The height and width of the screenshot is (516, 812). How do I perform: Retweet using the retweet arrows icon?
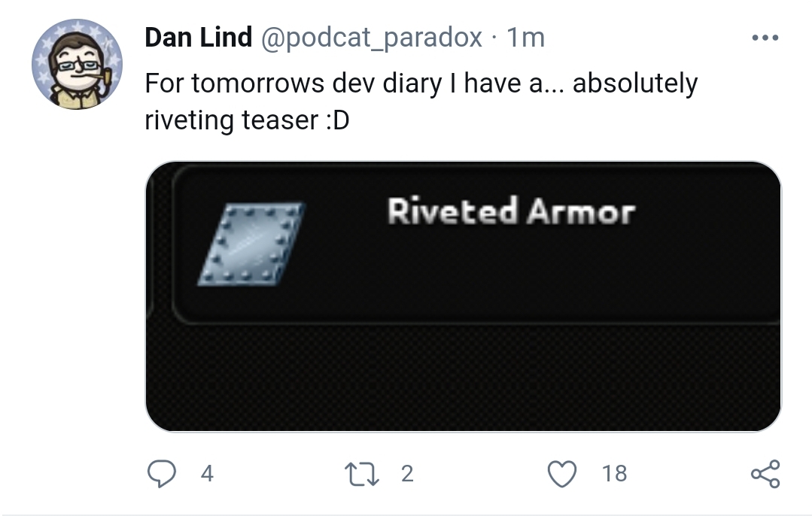362,474
